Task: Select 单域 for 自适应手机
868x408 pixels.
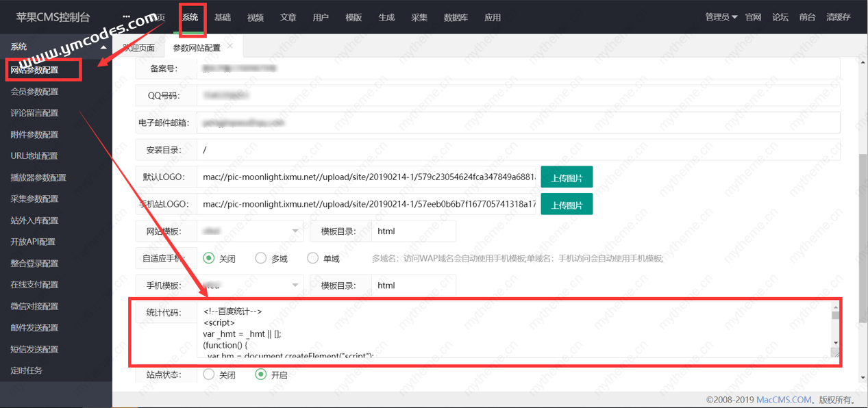Action: (x=313, y=258)
